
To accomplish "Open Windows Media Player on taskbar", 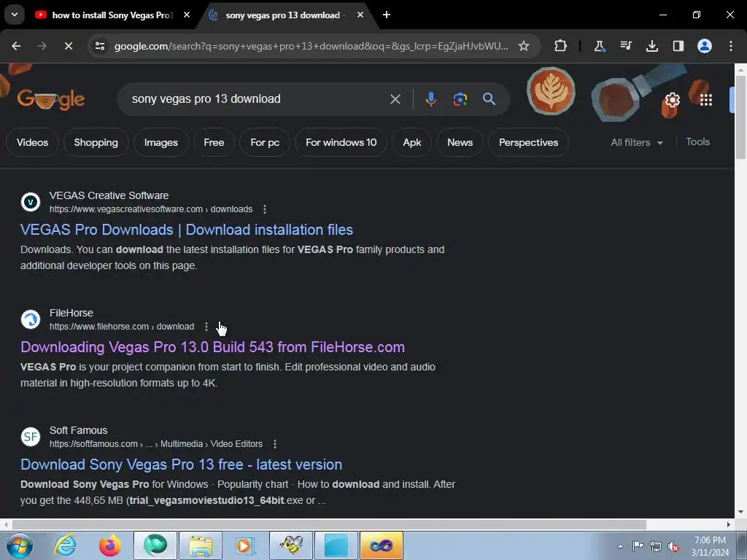I will point(246,545).
